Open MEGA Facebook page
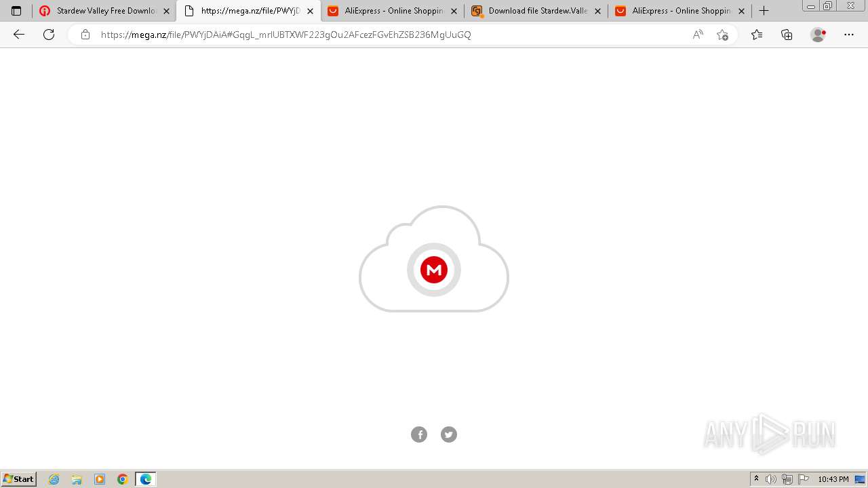The image size is (868, 488). (419, 434)
